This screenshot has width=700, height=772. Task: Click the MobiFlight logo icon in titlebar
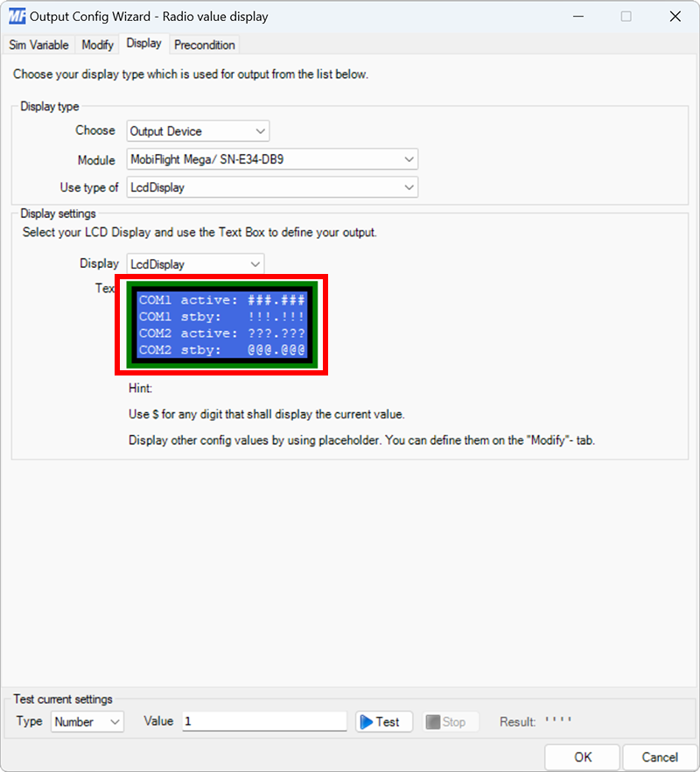click(17, 16)
